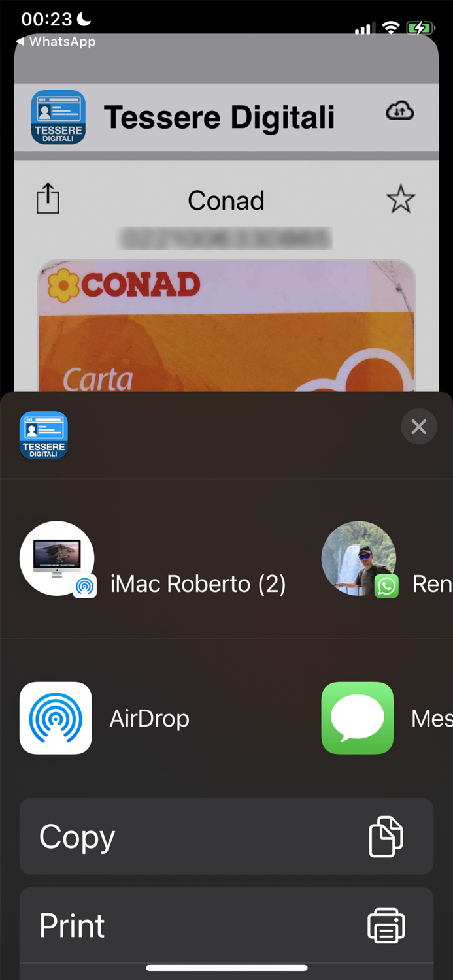Tap the home indicator bar
The width and height of the screenshot is (453, 980).
[226, 968]
